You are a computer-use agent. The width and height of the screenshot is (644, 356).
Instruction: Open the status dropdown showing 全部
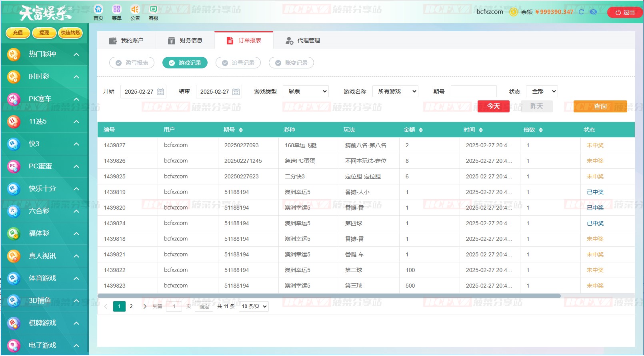tap(542, 92)
